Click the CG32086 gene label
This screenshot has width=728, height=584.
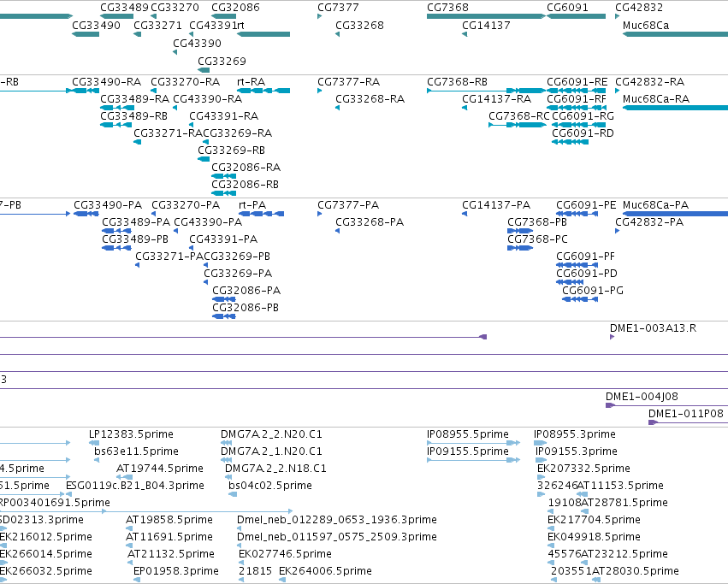pos(235,8)
